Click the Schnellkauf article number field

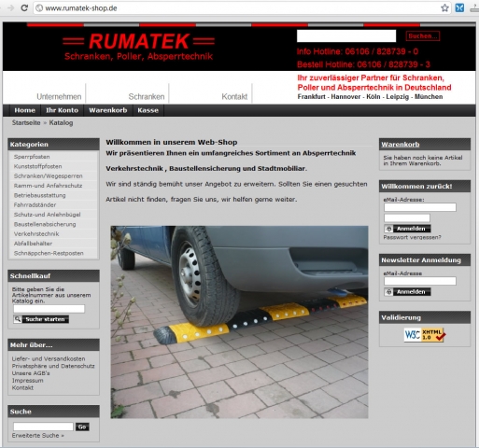coord(49,309)
